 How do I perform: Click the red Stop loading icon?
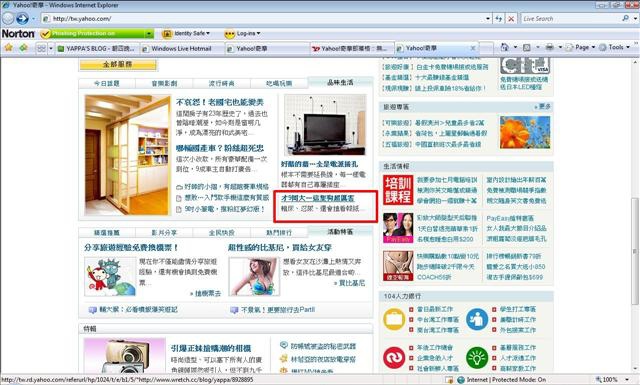tap(511, 19)
